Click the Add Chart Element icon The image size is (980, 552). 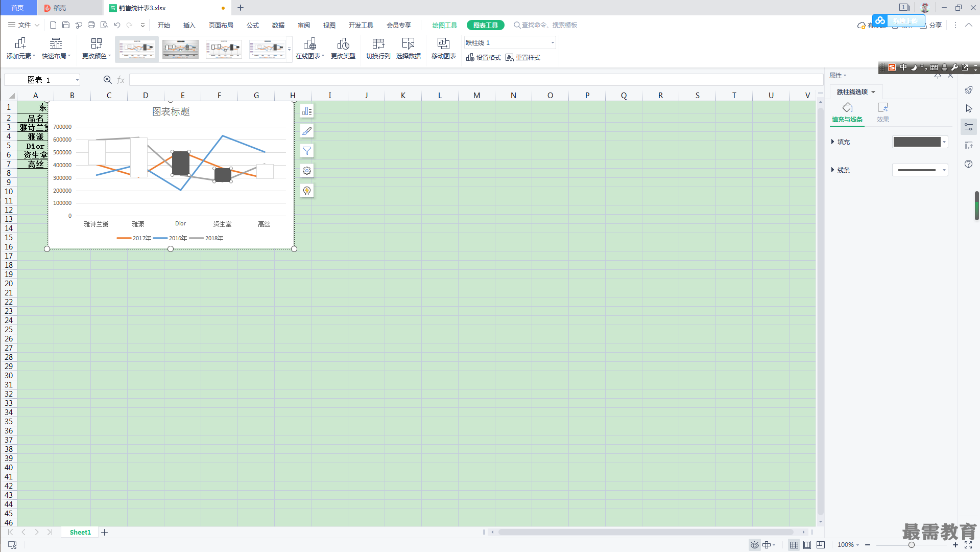coord(20,43)
